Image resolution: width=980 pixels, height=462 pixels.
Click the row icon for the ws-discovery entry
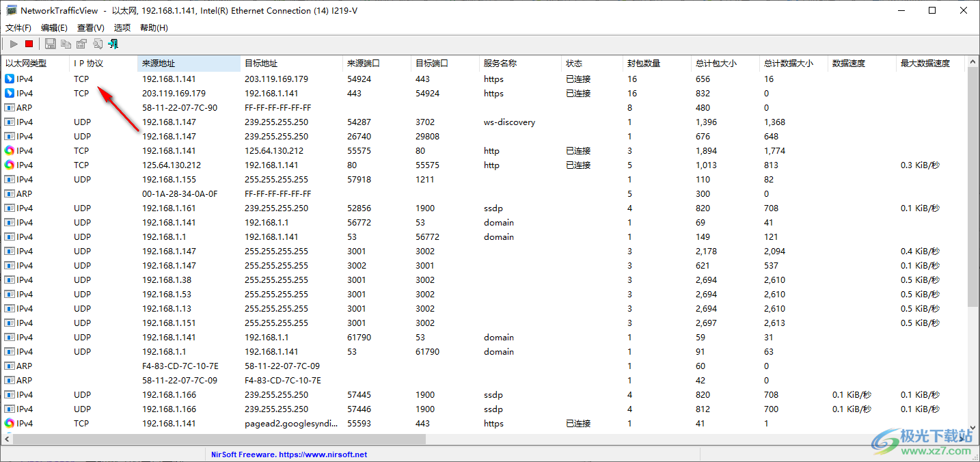pyautogui.click(x=10, y=122)
